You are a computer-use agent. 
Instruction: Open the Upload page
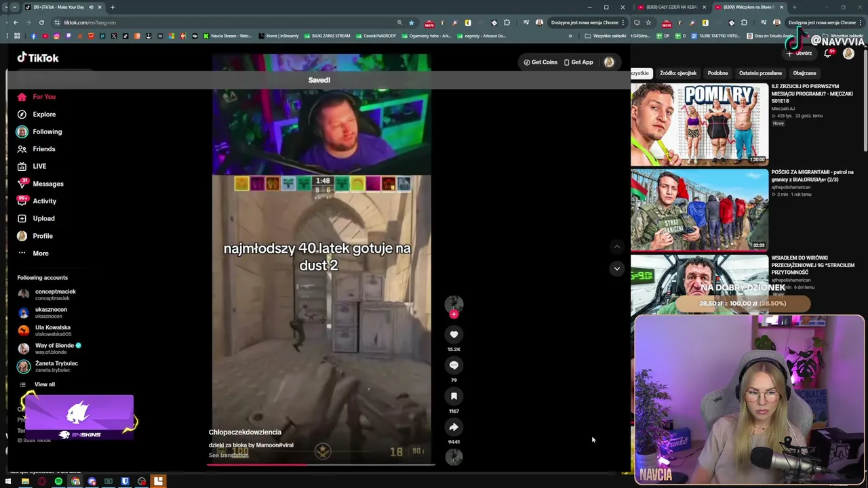pos(36,218)
